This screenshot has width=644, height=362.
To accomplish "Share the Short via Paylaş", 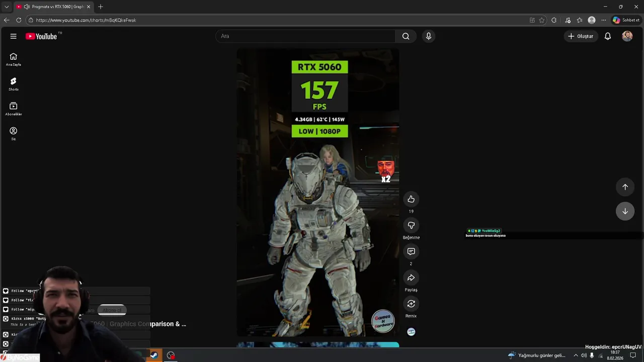I will point(411,278).
